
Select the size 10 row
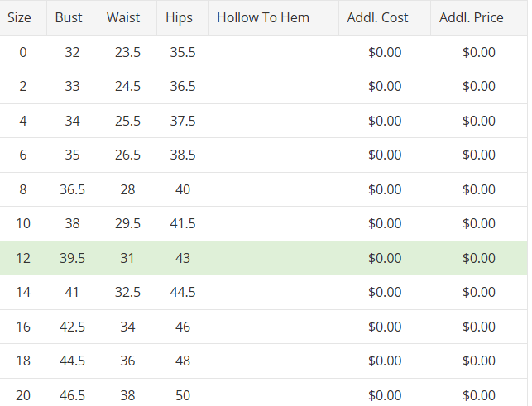tap(23, 224)
